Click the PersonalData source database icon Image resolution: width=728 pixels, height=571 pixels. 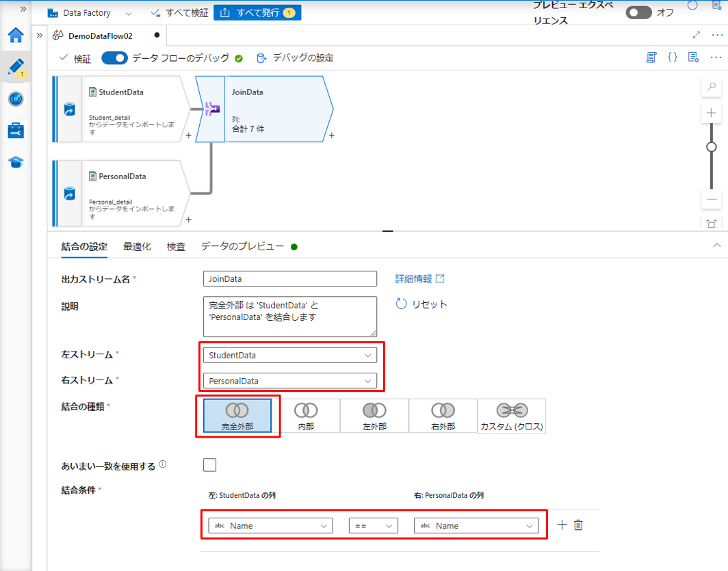pos(69,194)
